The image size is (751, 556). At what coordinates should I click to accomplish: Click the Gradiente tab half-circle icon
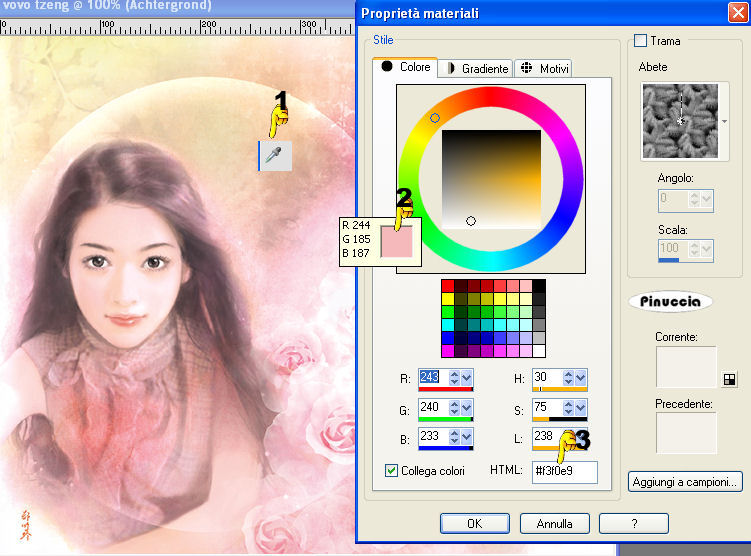(450, 68)
